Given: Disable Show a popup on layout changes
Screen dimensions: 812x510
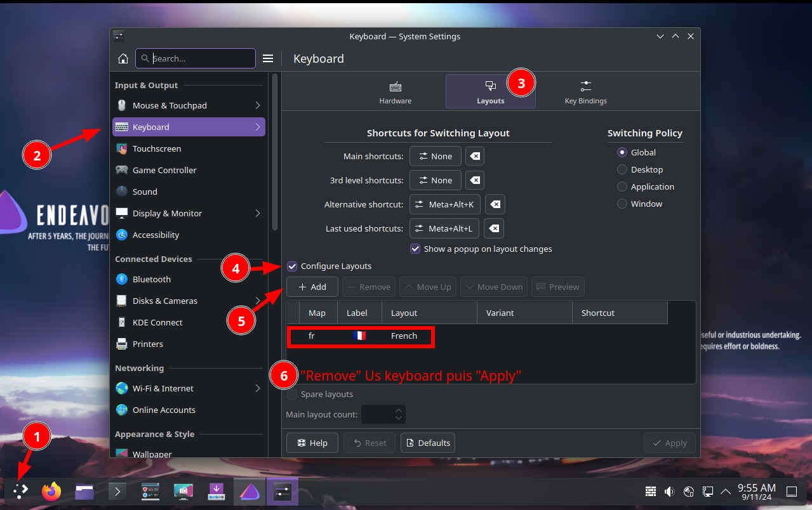Looking at the screenshot, I should click(415, 249).
